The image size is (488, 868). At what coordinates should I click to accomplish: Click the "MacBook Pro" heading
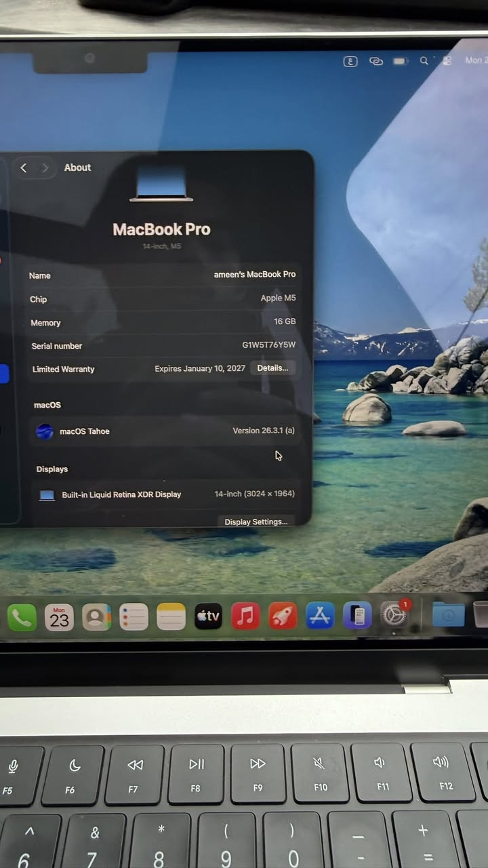coord(161,229)
